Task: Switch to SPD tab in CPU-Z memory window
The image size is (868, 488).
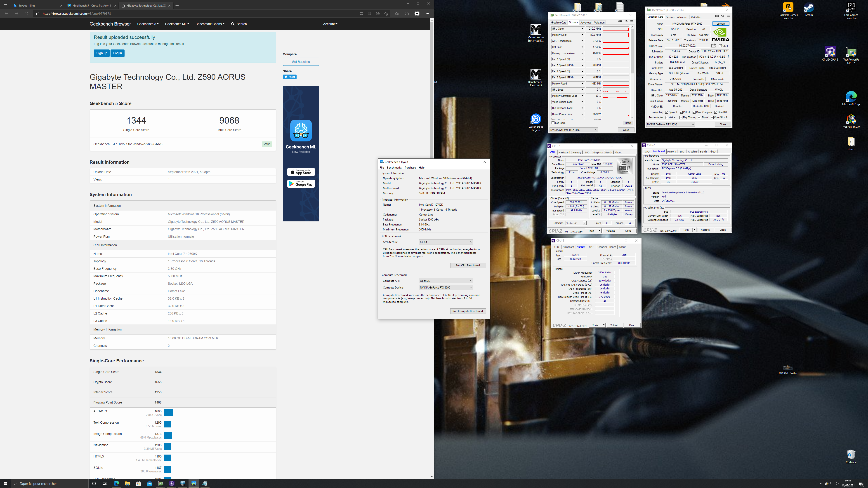Action: tap(591, 247)
